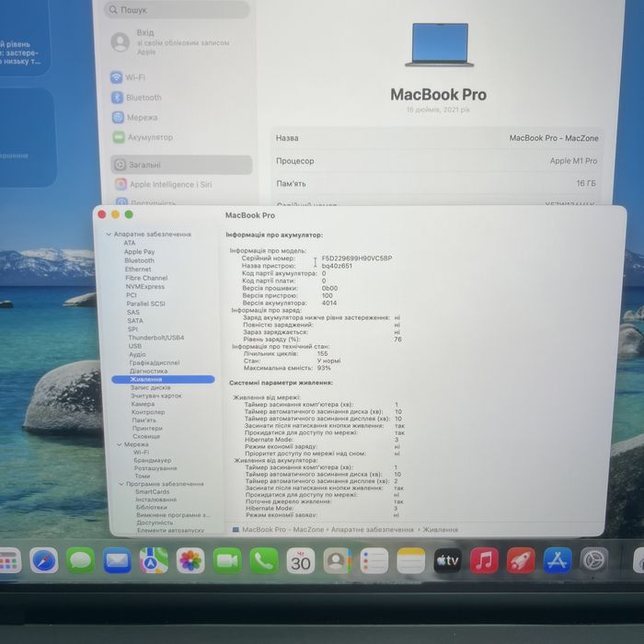The image size is (644, 644).
Task: Select Сховище in hardware tree
Action: pyautogui.click(x=146, y=436)
